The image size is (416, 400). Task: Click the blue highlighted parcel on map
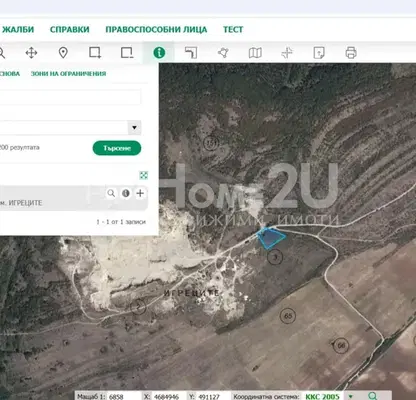tap(271, 238)
